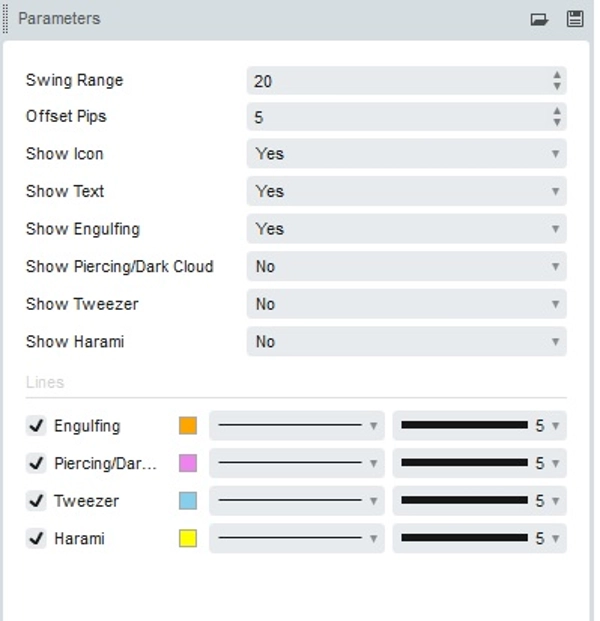Image resolution: width=600 pixels, height=621 pixels.
Task: Open the Show Harami dropdown
Action: 406,342
